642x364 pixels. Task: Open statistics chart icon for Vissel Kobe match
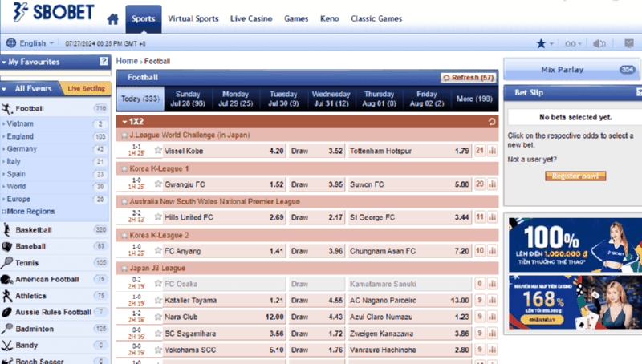tap(492, 151)
